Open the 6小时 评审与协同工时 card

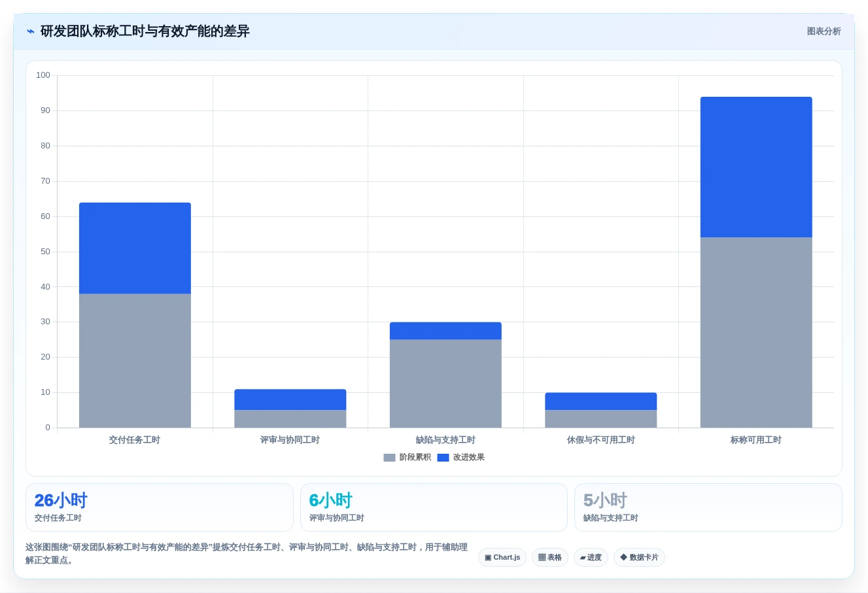coord(434,507)
